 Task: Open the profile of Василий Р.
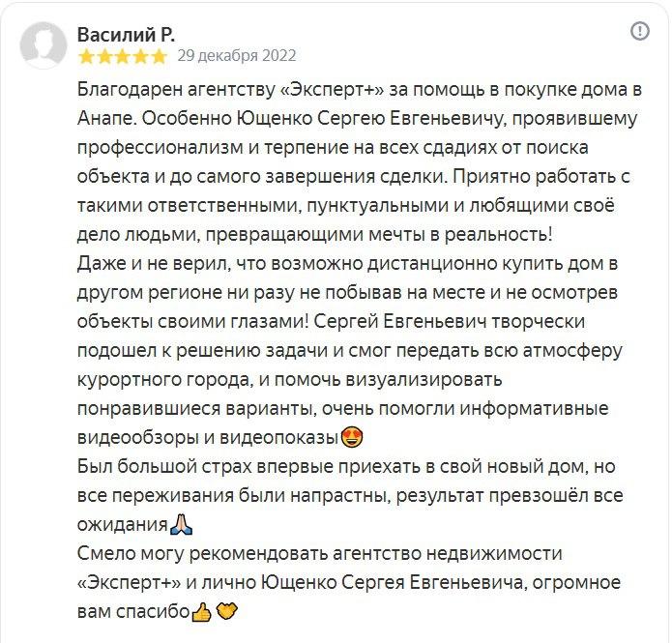(126, 34)
